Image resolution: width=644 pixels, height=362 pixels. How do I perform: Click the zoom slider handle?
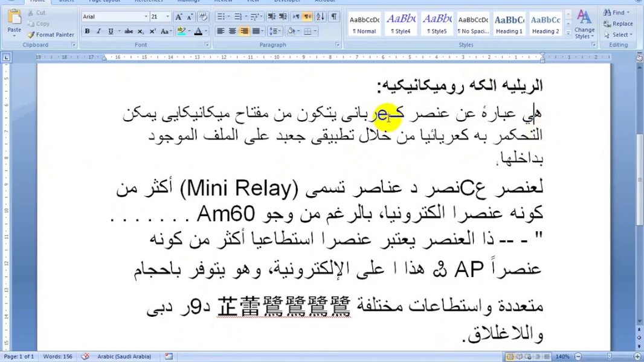pos(609,357)
